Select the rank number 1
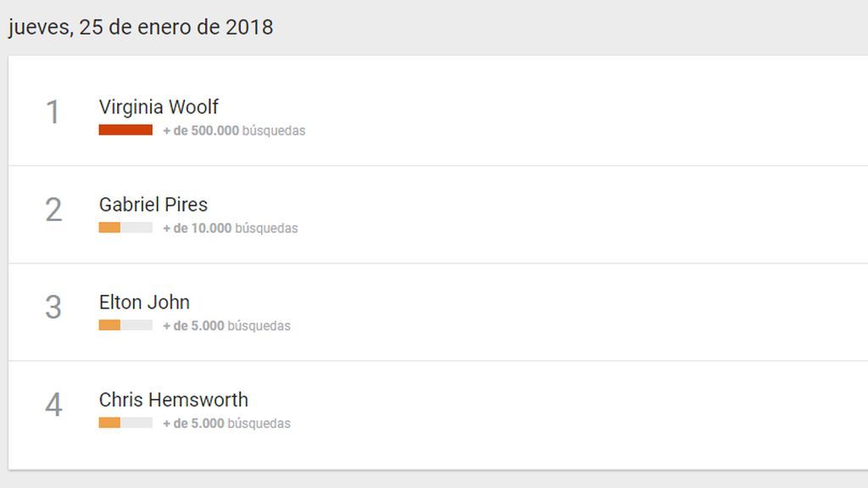 53,113
